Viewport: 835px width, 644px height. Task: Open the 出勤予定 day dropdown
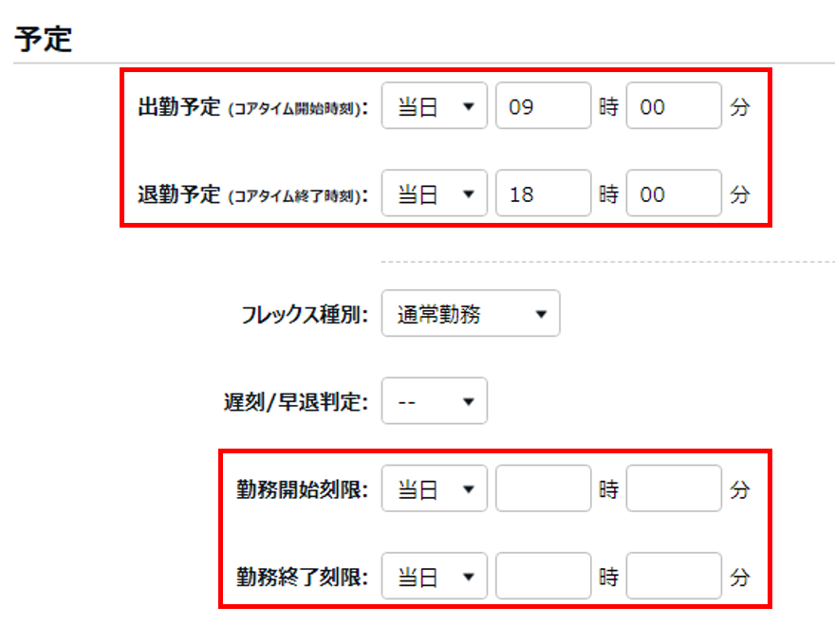pyautogui.click(x=434, y=106)
